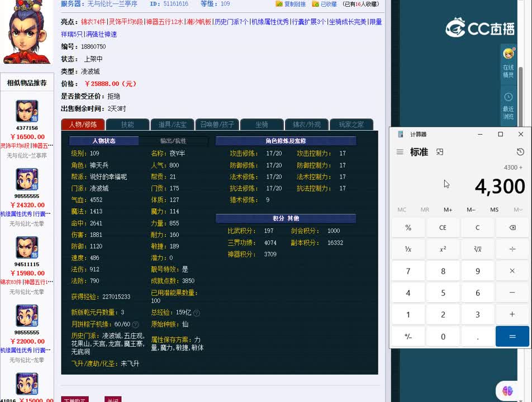Click number 6 in calculator
Image resolution: width=532 pixels, height=402 pixels.
(477, 293)
